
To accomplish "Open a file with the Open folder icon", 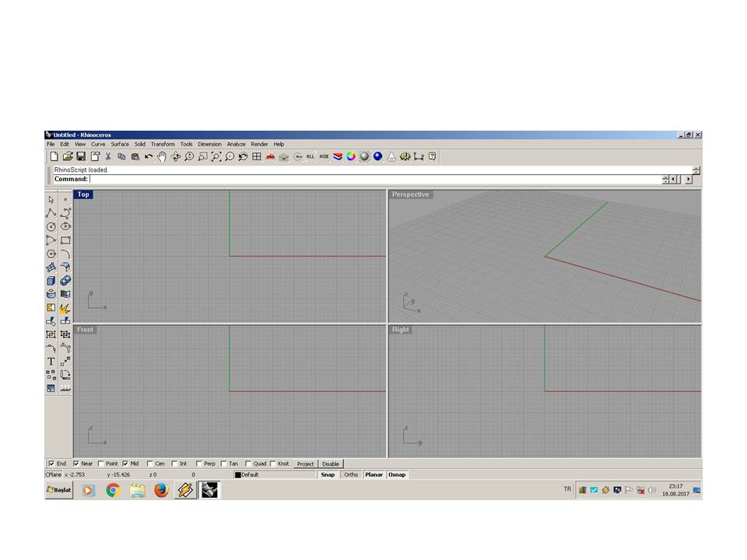I will tap(68, 156).
